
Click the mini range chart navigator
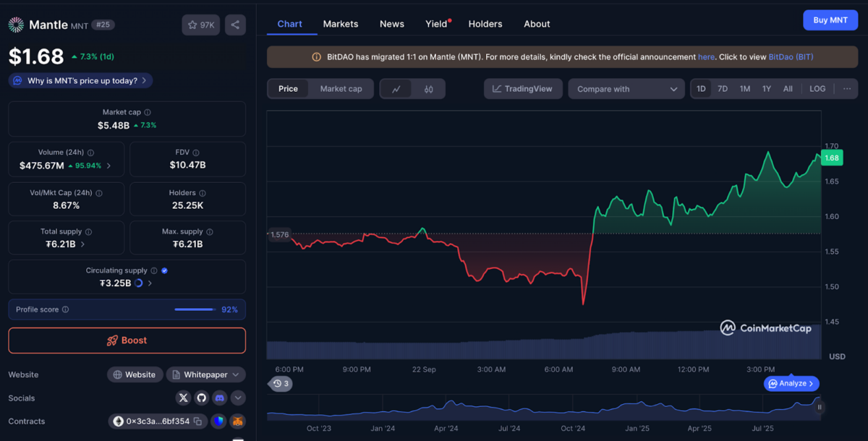pos(543,408)
